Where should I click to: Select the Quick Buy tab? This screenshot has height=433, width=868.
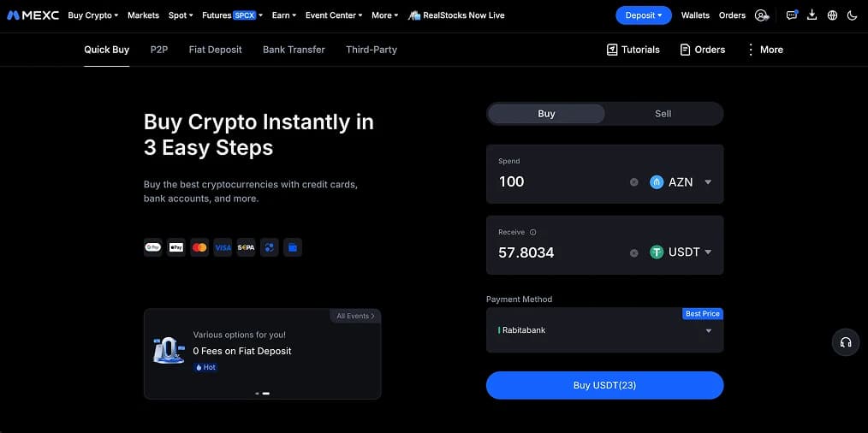click(106, 50)
